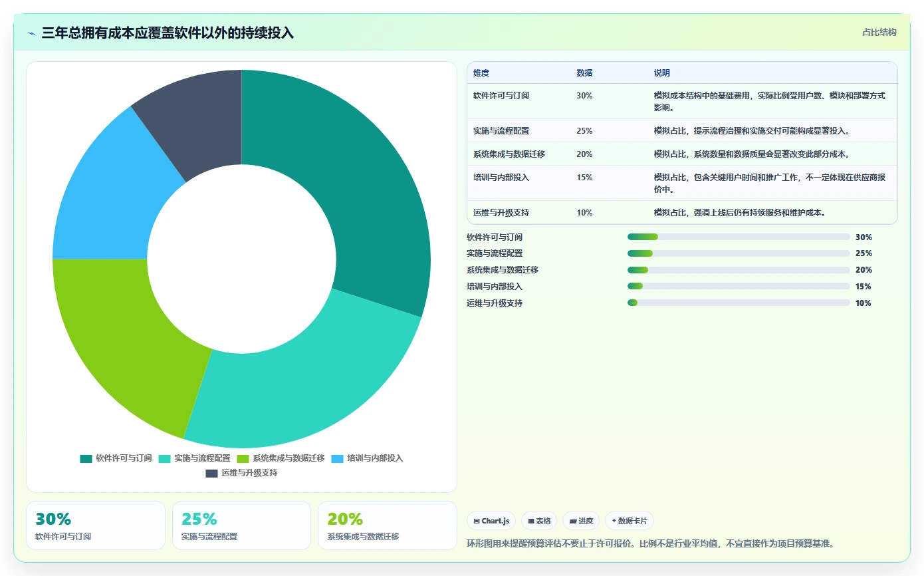The image size is (924, 576).
Task: Toggle the 实施与流程配置 legend color swatch
Action: (x=164, y=458)
